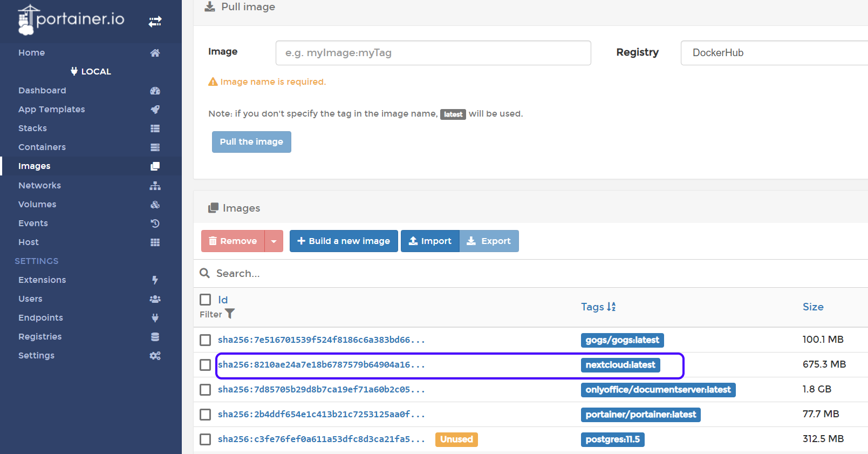Open Events in the sidebar
The height and width of the screenshot is (454, 868).
click(33, 223)
